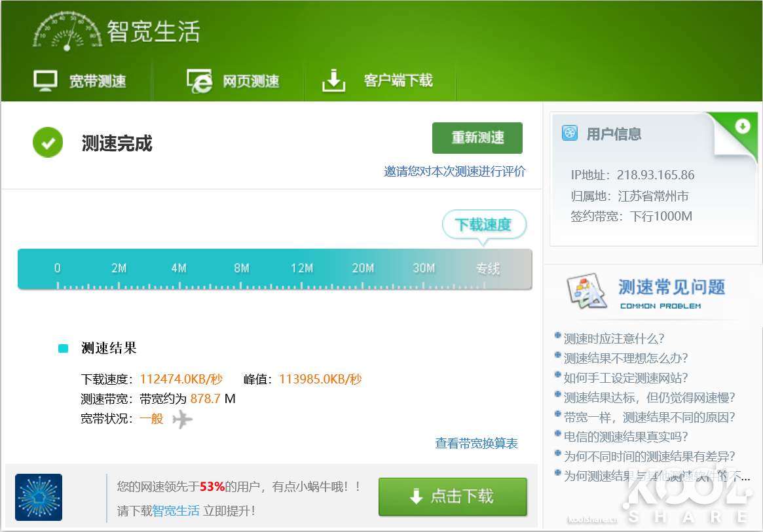Screen dimensions: 763x532
Task: Click the 重新测速 button
Action: [x=477, y=137]
